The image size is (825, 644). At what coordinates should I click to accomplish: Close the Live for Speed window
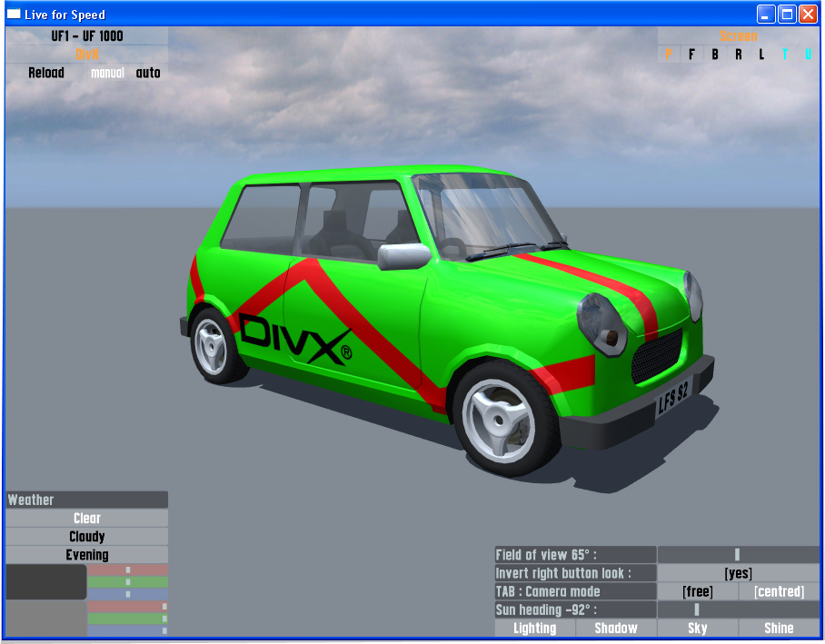pos(808,15)
